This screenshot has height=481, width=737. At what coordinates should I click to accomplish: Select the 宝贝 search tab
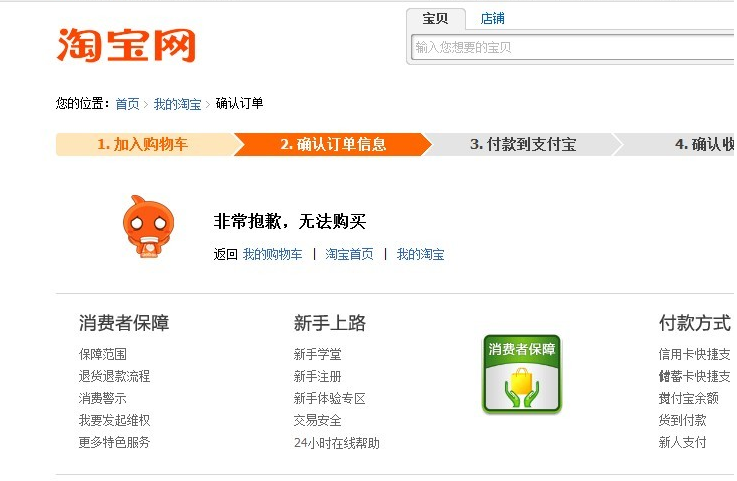coord(436,19)
